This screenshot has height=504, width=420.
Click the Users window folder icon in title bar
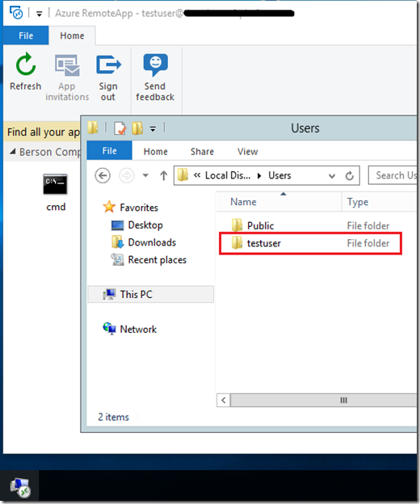tap(93, 128)
